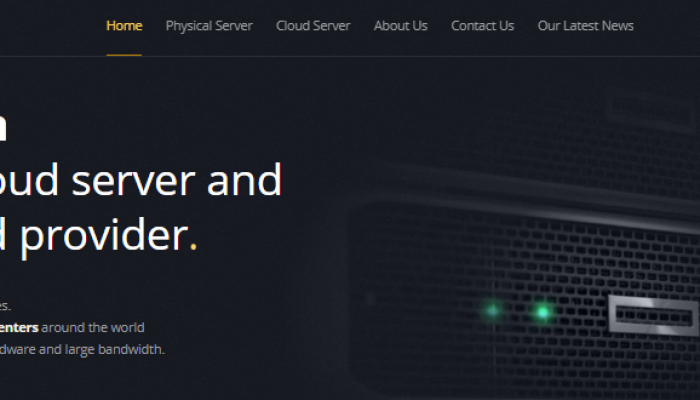View Our Latest News section
This screenshot has width=700, height=400.
tap(585, 26)
